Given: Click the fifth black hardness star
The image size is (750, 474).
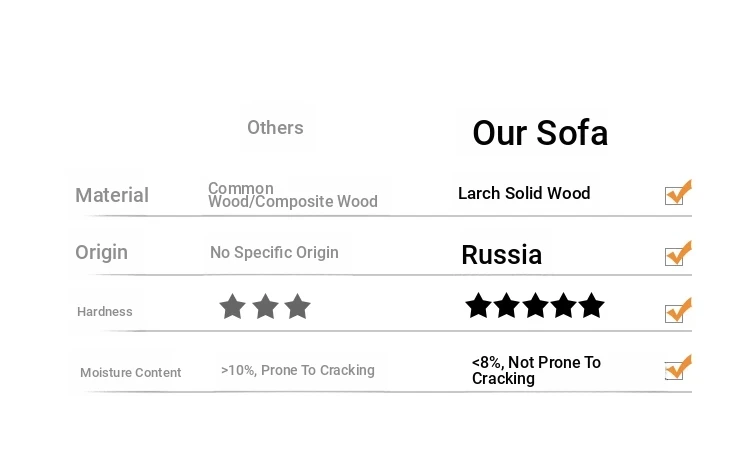Looking at the screenshot, I should [x=592, y=306].
